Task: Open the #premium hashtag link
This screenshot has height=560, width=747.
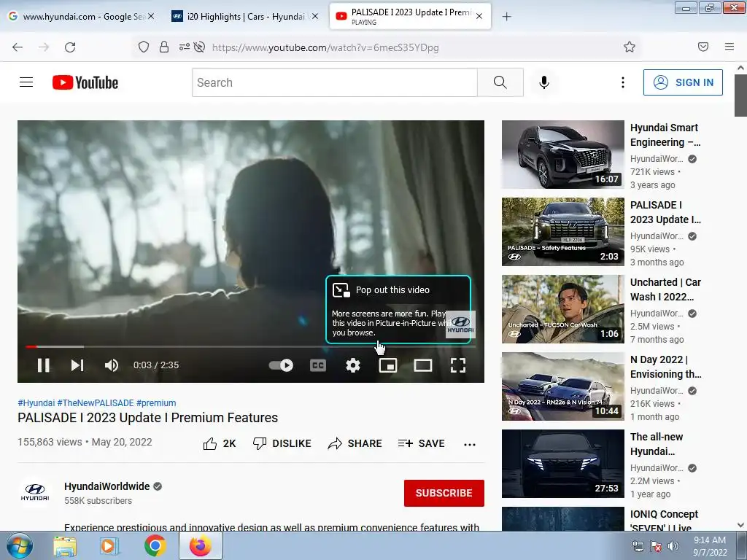Action: (x=156, y=402)
